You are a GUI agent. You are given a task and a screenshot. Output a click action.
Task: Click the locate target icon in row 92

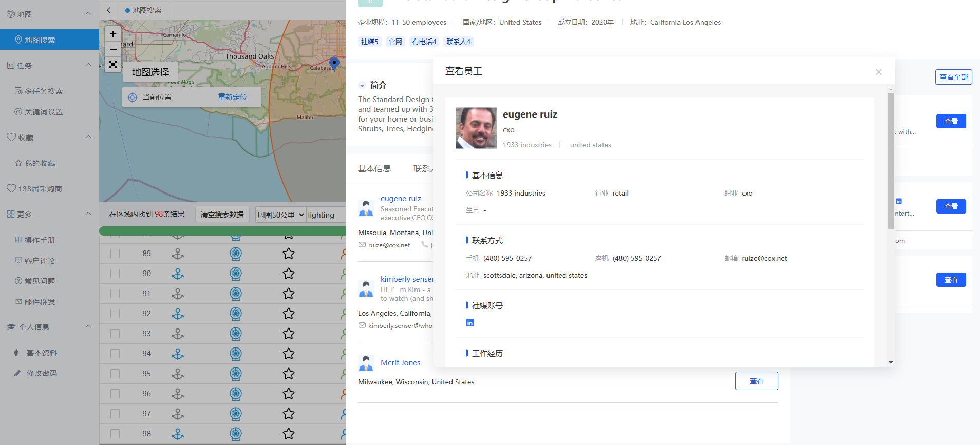click(236, 314)
